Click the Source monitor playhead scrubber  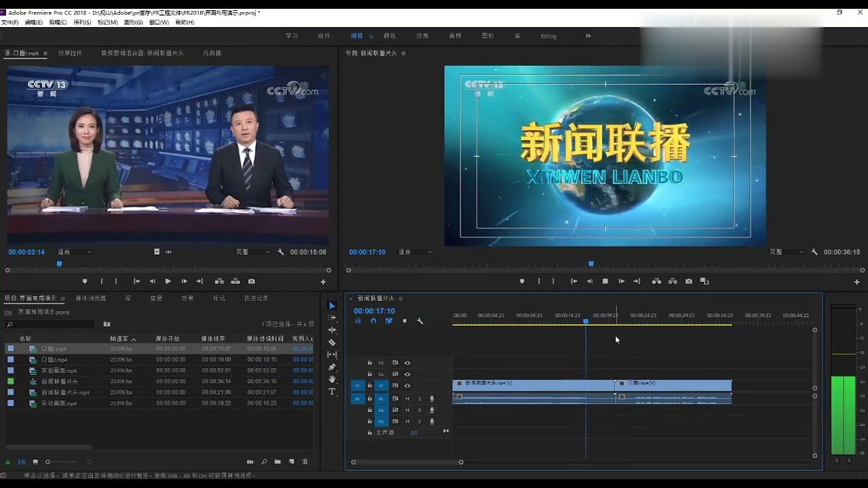pos(59,264)
